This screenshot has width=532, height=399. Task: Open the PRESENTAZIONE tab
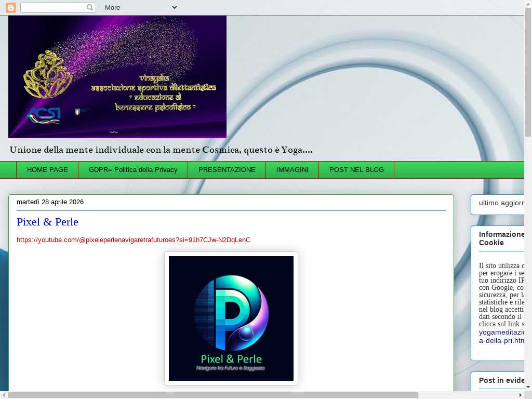227,170
